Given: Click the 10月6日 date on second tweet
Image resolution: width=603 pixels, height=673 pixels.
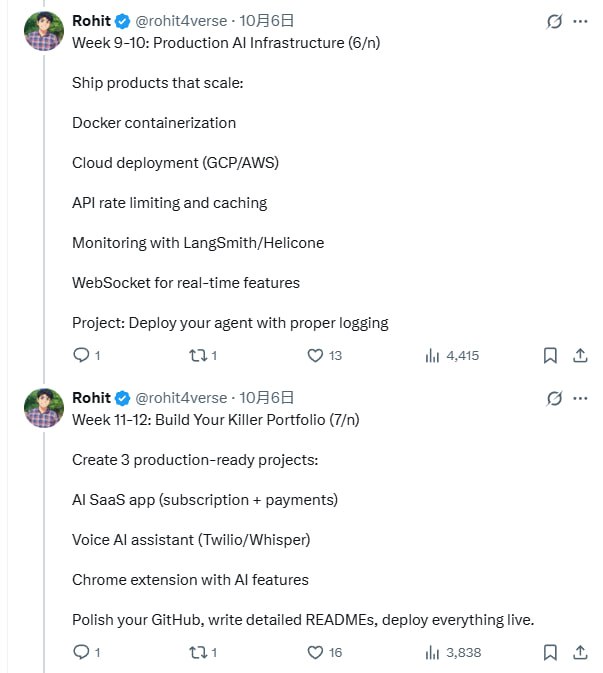Looking at the screenshot, I should [x=267, y=398].
